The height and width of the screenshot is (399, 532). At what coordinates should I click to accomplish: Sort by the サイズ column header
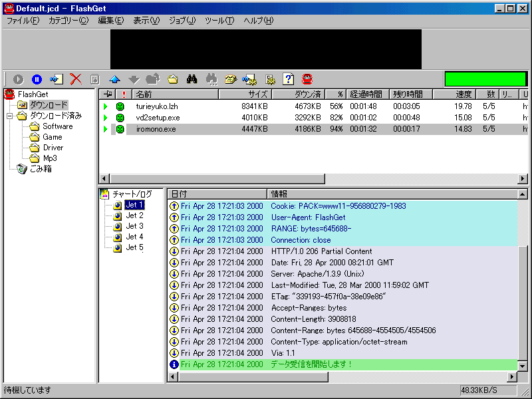[245, 94]
